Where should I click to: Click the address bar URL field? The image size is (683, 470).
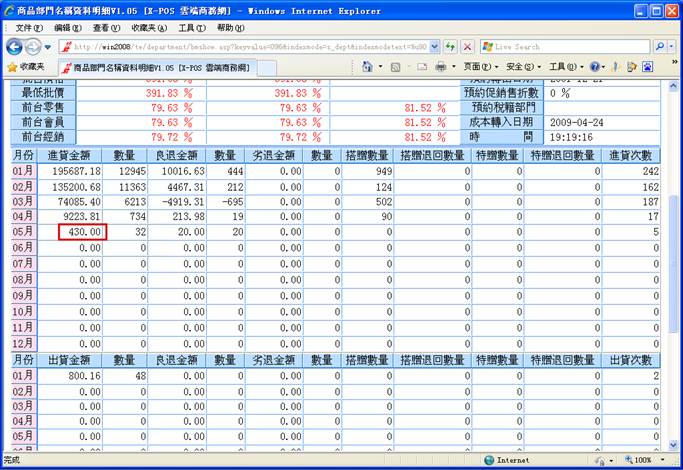click(x=250, y=47)
